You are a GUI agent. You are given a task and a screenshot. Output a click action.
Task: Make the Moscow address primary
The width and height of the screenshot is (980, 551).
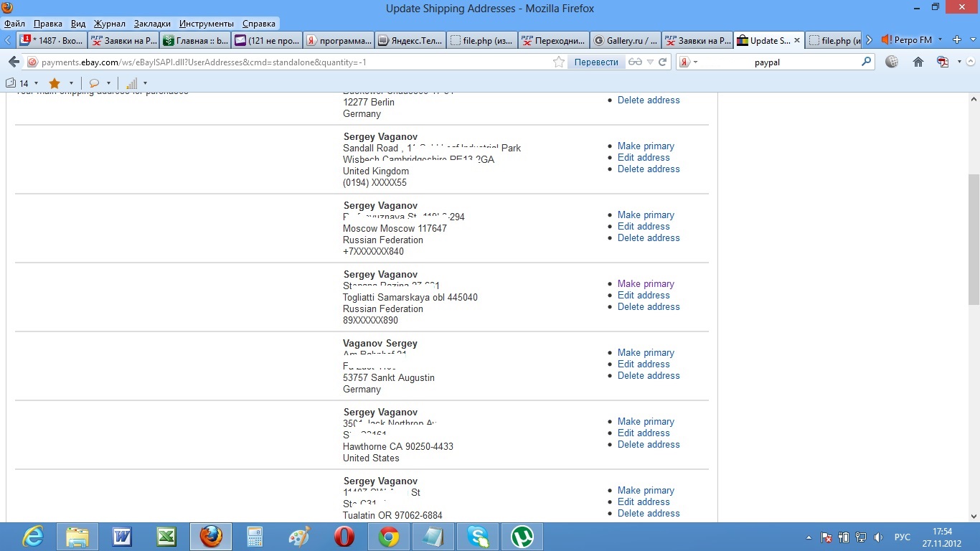coord(646,215)
